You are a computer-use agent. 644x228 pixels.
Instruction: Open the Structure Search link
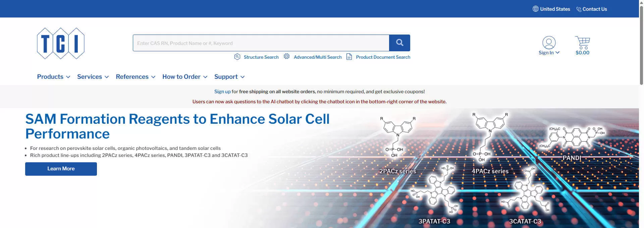tap(261, 57)
